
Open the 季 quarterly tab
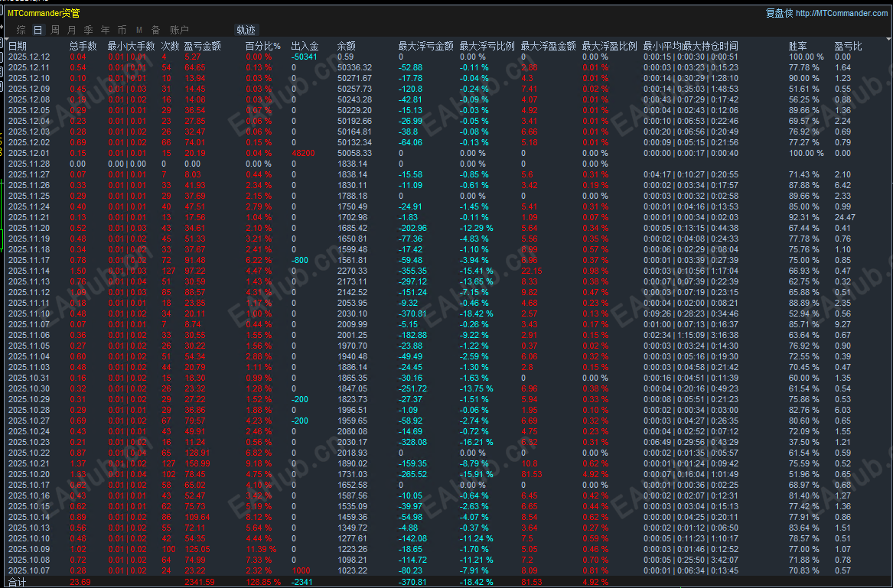88,30
